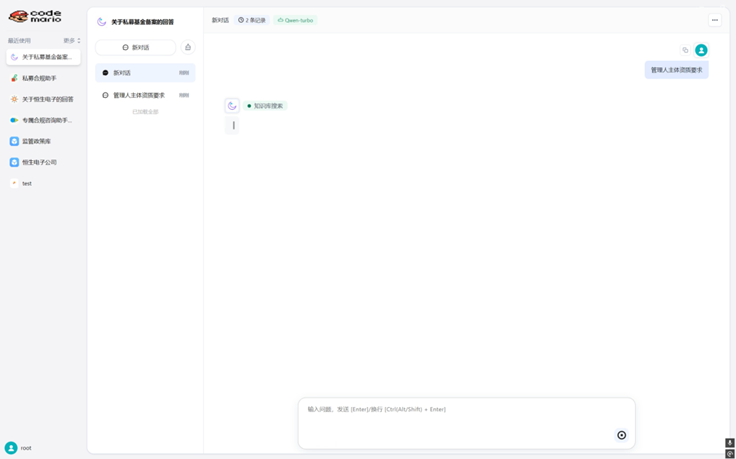The height and width of the screenshot is (459, 736).
Task: Open the 恒生电子公司 entry
Action: pyautogui.click(x=39, y=162)
